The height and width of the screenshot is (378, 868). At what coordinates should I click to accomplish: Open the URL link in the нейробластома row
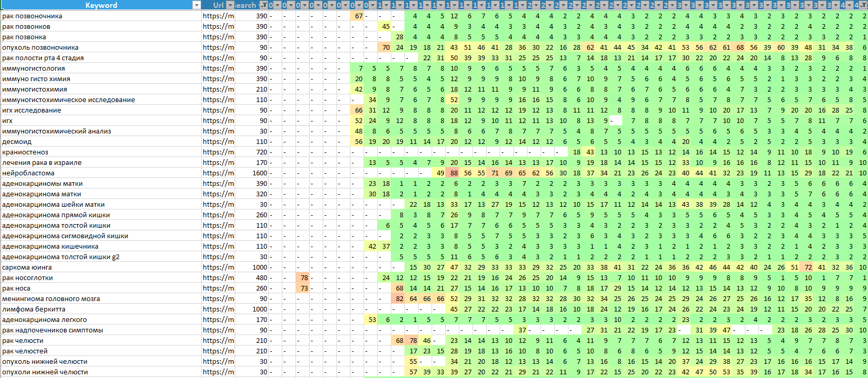[x=218, y=173]
